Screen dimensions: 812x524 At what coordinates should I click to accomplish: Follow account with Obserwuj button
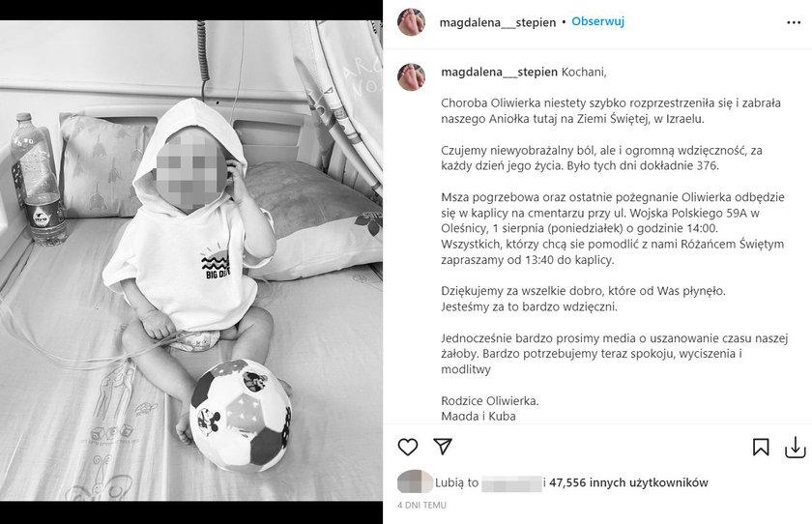coord(597,21)
